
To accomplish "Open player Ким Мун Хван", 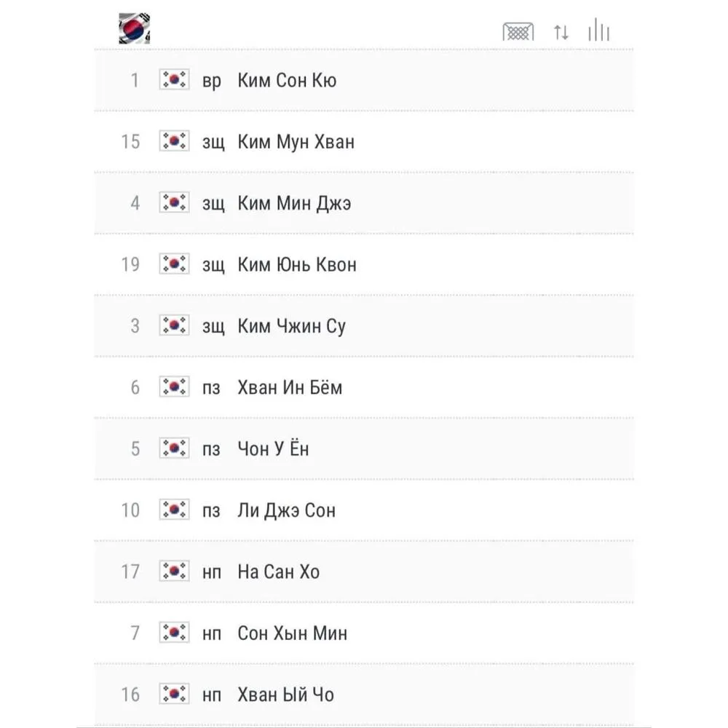I will point(296,142).
